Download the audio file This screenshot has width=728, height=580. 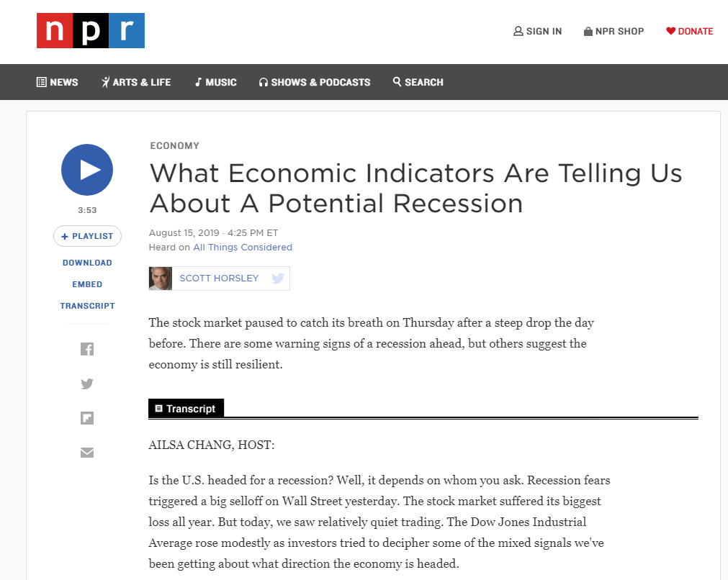point(87,263)
